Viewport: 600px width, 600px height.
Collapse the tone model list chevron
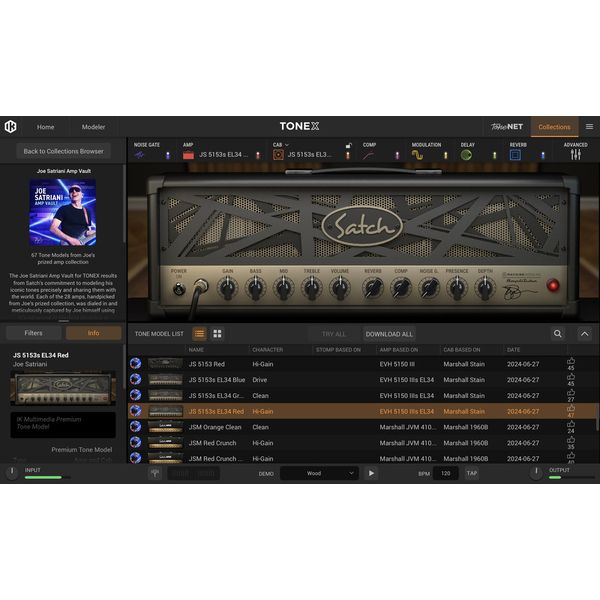pyautogui.click(x=585, y=334)
